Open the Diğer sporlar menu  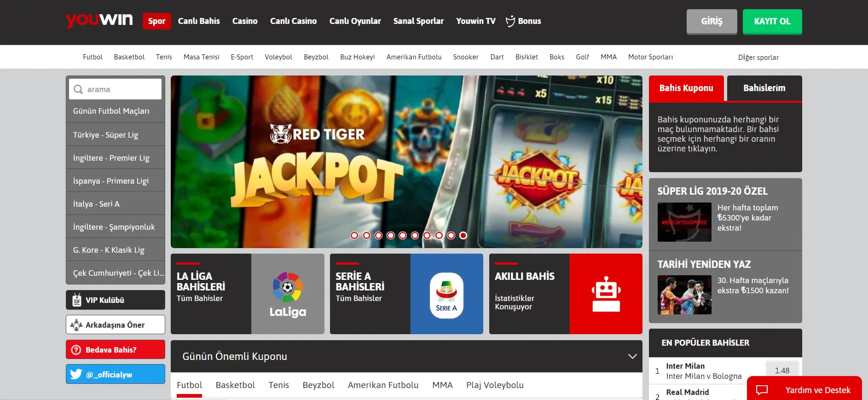758,58
